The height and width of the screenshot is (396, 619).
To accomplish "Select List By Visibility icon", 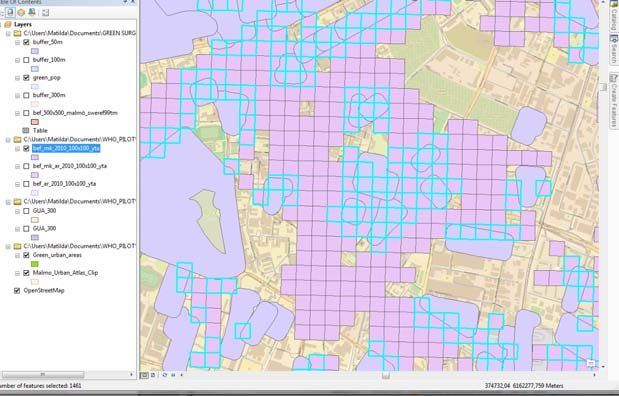I will click(32, 13).
